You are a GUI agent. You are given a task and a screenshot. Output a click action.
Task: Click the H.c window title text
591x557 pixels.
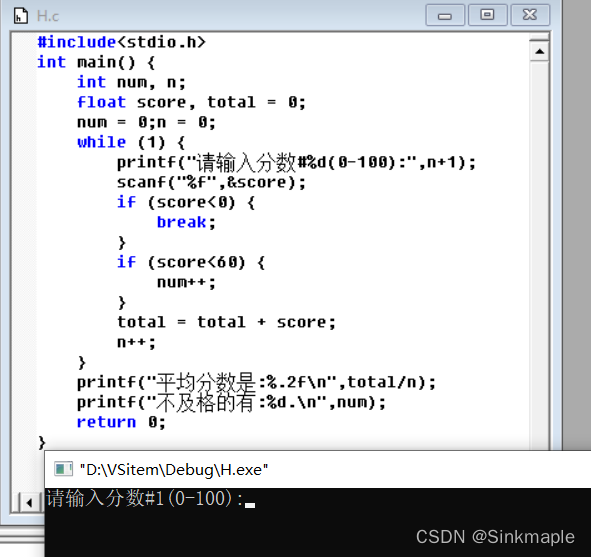tap(47, 16)
